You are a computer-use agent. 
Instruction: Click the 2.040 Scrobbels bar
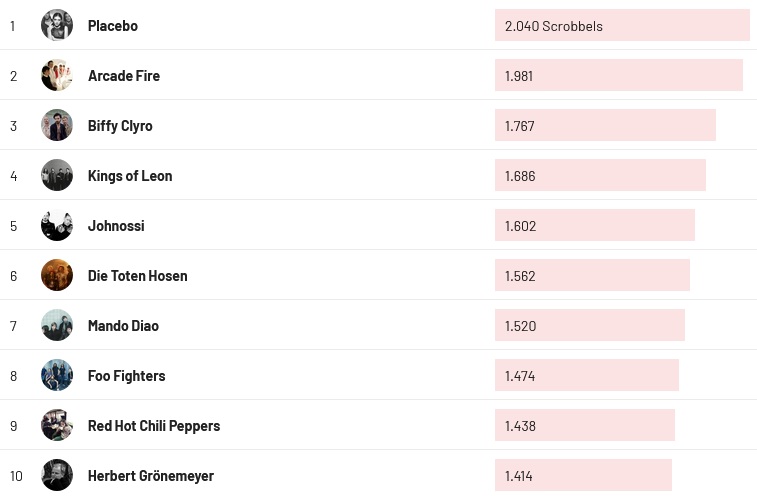621,26
